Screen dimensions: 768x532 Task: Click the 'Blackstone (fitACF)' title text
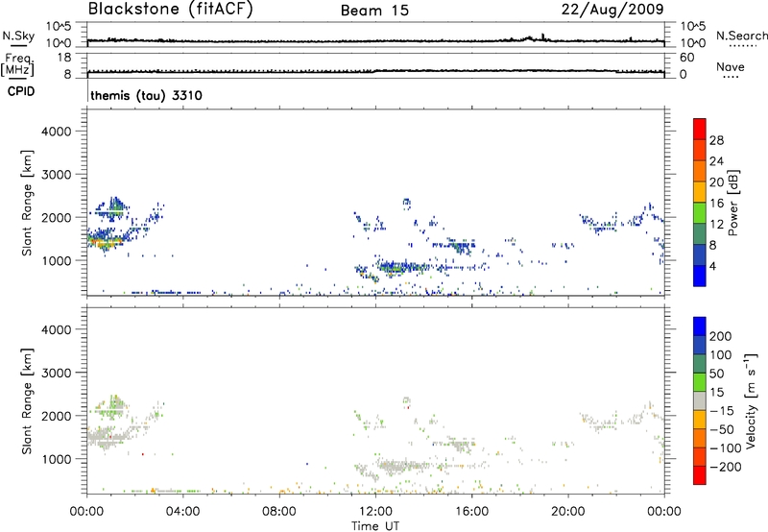[x=171, y=10]
